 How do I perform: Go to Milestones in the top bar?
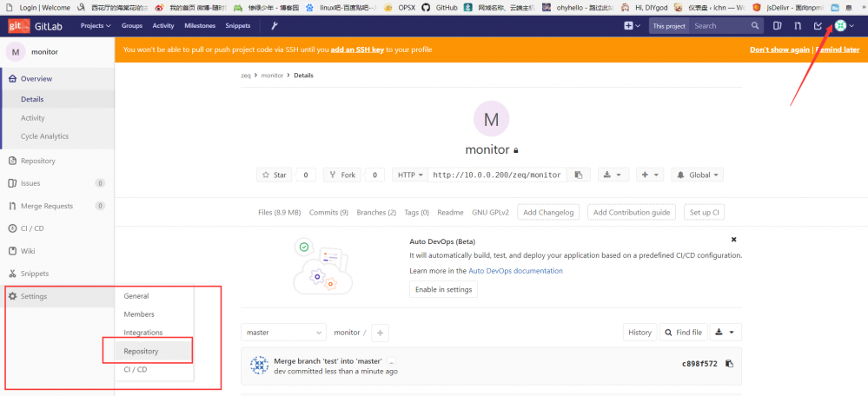[200, 25]
